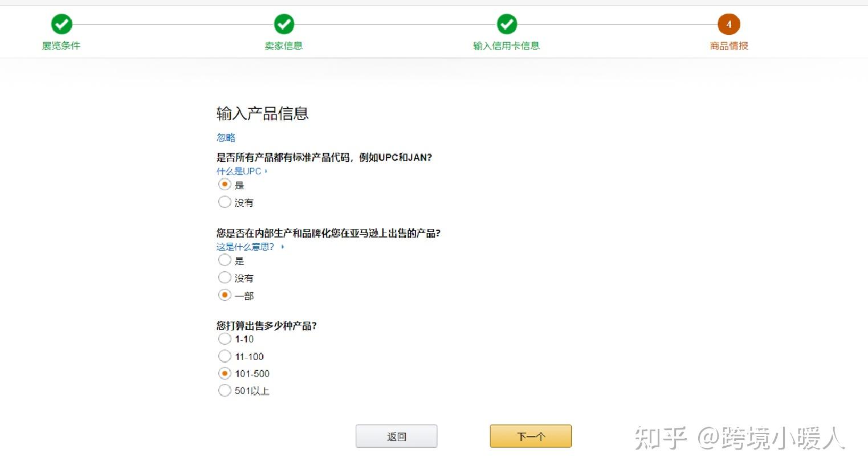
Task: Open the 什么是UPC help link
Action: (x=239, y=171)
